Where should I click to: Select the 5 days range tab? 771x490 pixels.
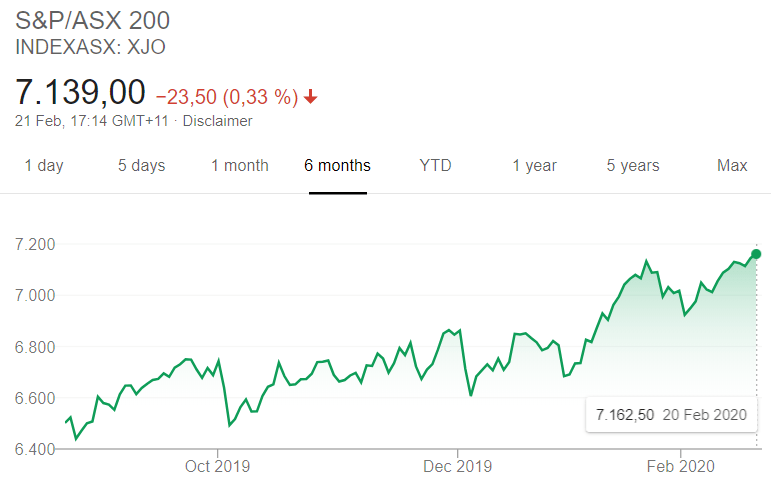coord(141,166)
